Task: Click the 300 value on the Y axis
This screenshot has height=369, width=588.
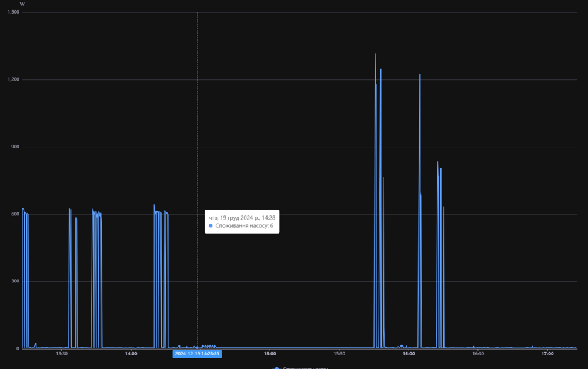Action: [15, 281]
